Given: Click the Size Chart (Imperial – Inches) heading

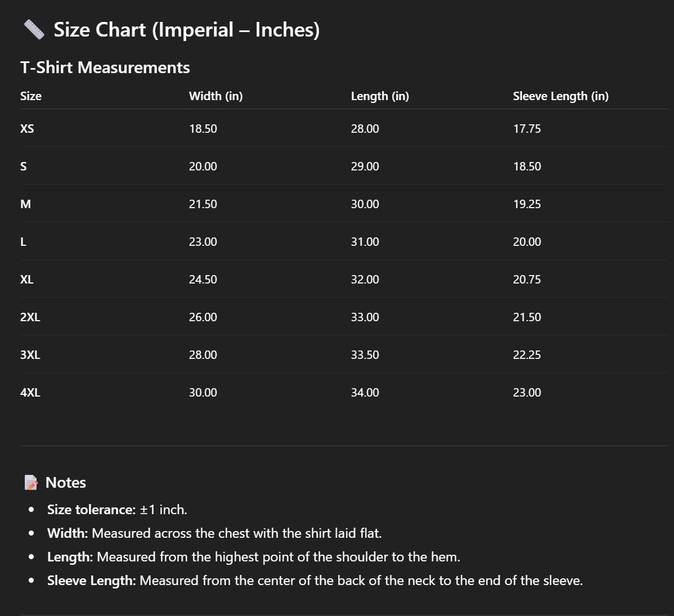Looking at the screenshot, I should click(186, 30).
